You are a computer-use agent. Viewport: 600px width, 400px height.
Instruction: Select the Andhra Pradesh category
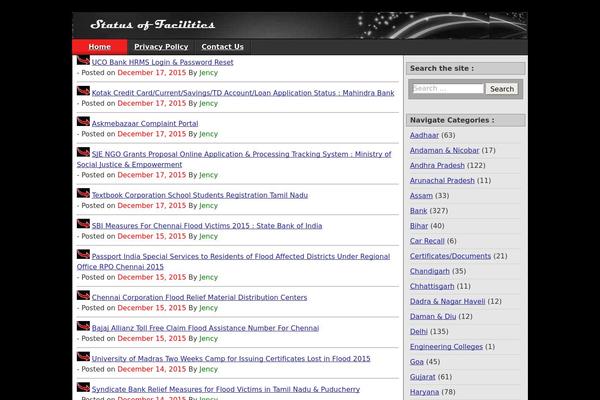coord(437,165)
